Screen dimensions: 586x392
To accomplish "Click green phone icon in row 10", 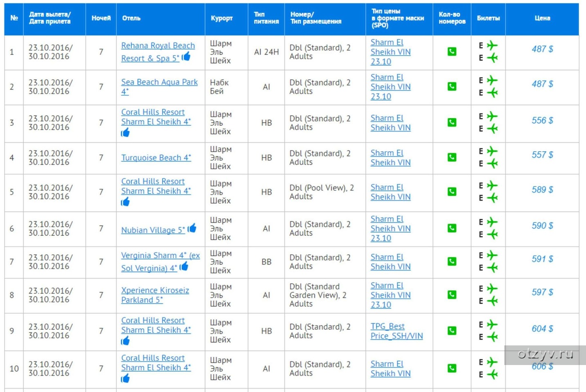I will click(x=452, y=368).
